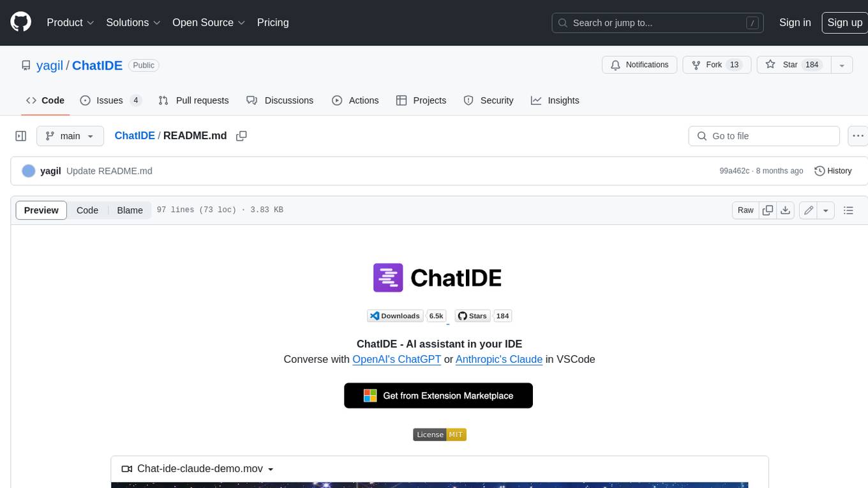The height and width of the screenshot is (488, 868).
Task: Click the GitHub Stars 184 badge
Action: click(483, 316)
